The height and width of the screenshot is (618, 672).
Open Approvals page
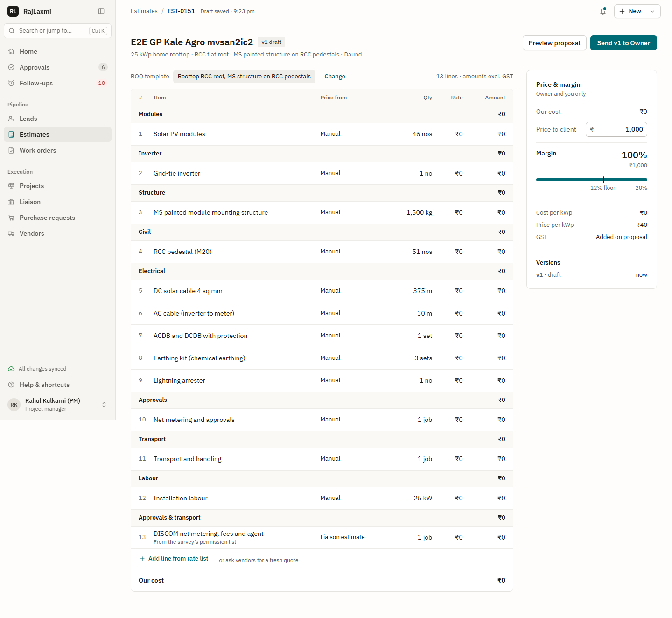(x=58, y=67)
